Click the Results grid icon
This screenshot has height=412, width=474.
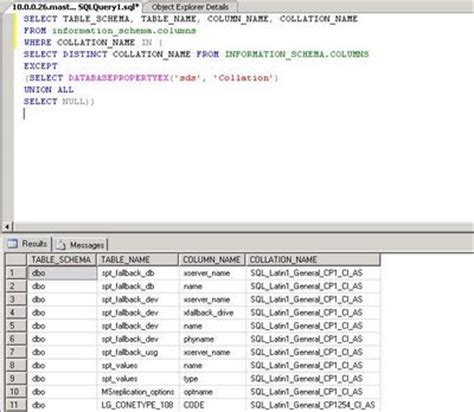12,244
